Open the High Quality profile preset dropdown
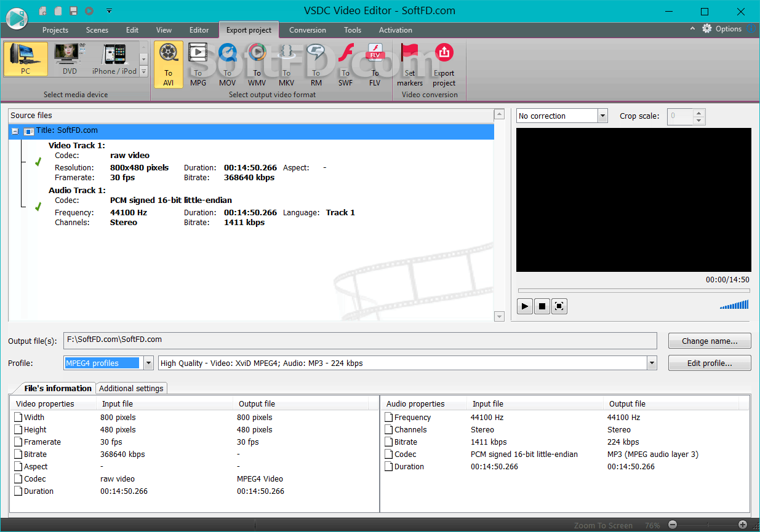 pos(652,363)
